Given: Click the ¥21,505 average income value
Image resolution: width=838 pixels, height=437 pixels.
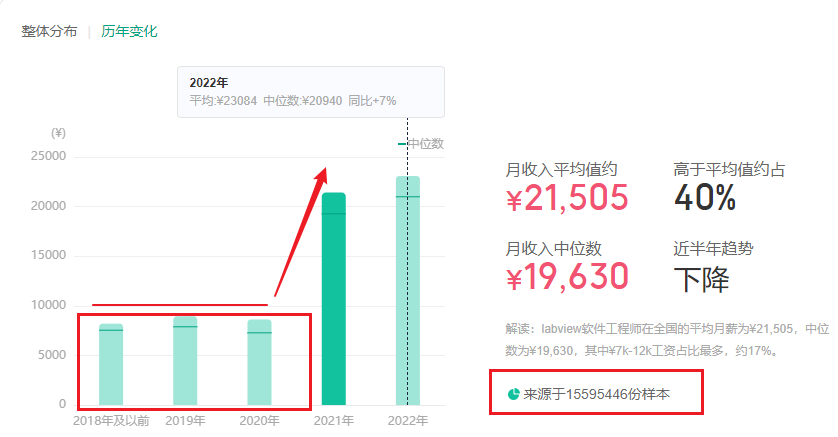Looking at the screenshot, I should click(x=567, y=198).
